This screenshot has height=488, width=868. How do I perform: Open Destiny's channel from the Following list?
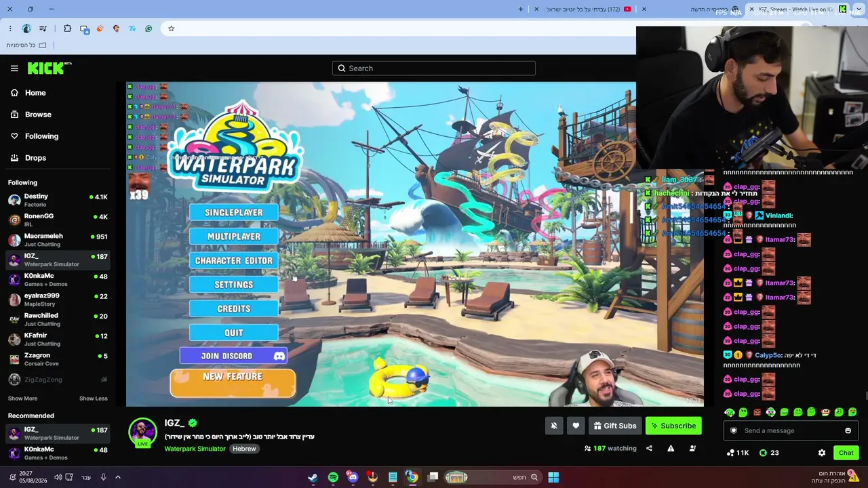click(x=58, y=200)
